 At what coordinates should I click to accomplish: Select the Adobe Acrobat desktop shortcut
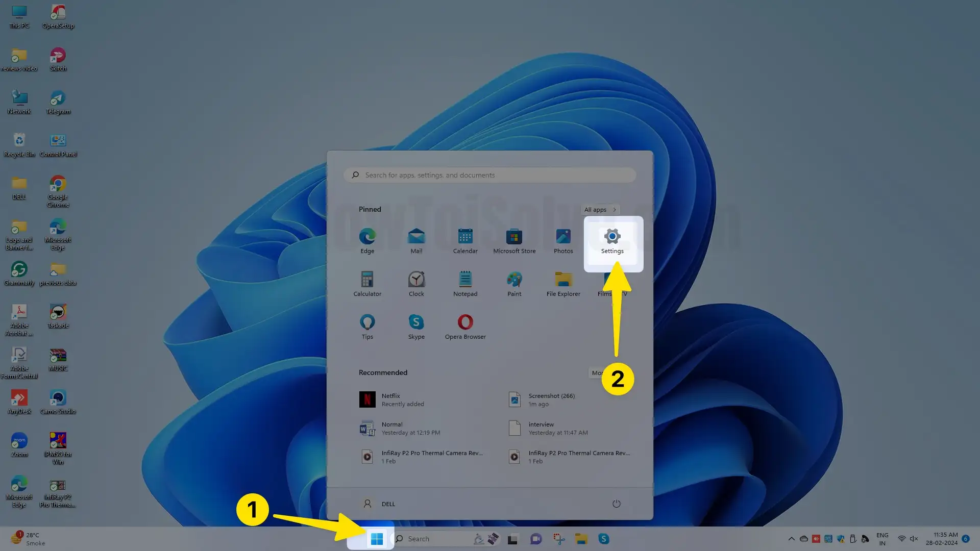tap(19, 320)
